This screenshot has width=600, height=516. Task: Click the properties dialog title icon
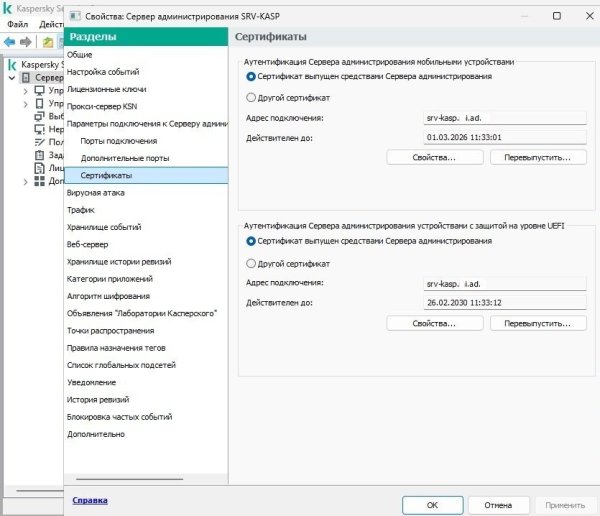75,16
